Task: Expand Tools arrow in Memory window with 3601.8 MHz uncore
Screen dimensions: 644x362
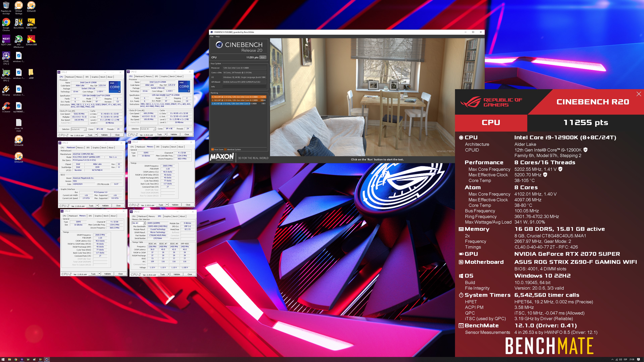Action: point(99,274)
